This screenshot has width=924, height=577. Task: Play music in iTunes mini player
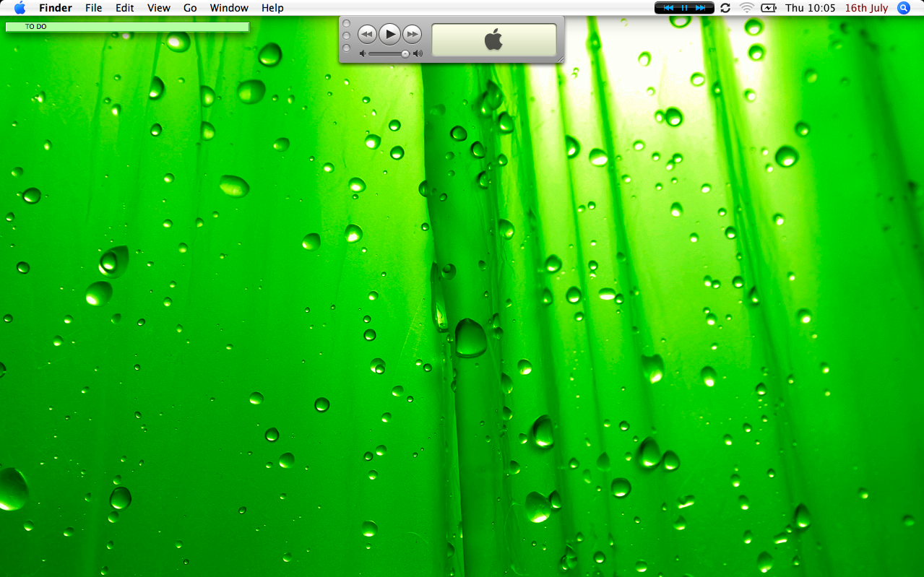click(389, 34)
